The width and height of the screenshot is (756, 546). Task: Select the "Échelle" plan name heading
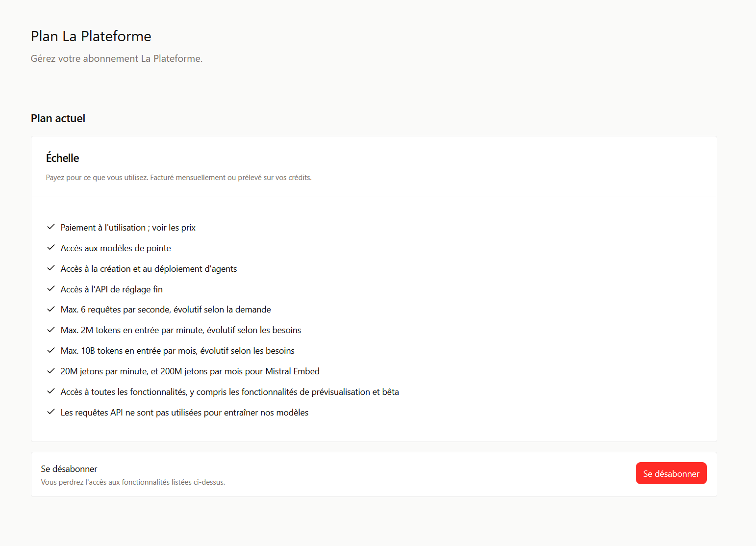tap(62, 158)
